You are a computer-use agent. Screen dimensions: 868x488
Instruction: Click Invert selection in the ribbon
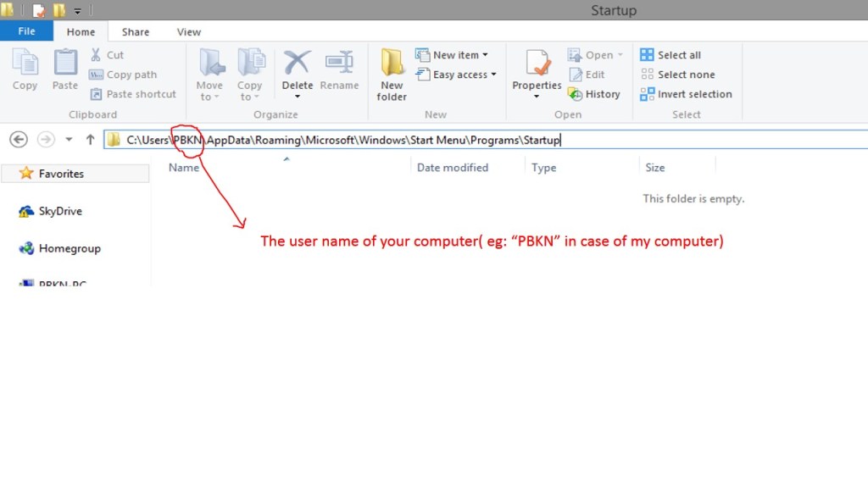pyautogui.click(x=686, y=94)
